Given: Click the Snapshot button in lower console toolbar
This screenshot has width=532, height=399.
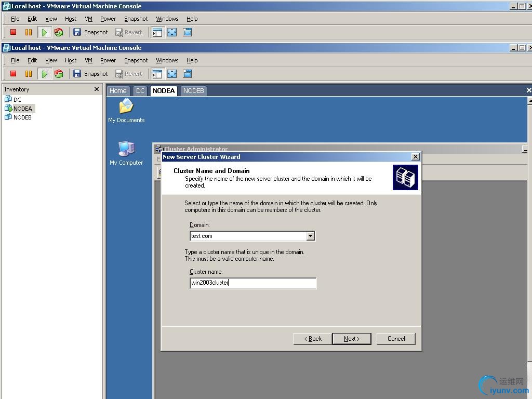Looking at the screenshot, I should (x=90, y=74).
